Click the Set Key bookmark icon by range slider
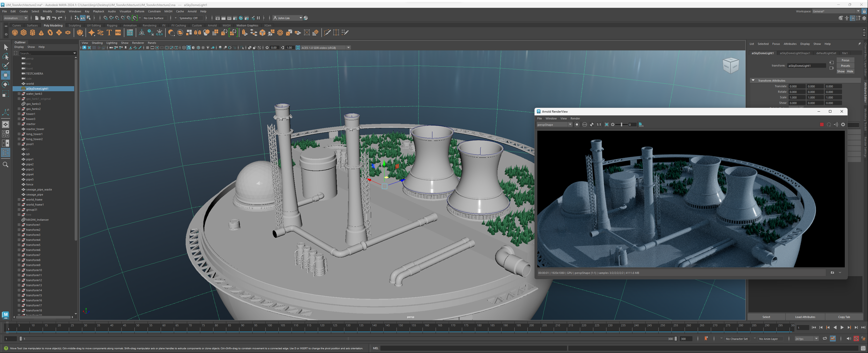This screenshot has width=868, height=353. (x=706, y=339)
